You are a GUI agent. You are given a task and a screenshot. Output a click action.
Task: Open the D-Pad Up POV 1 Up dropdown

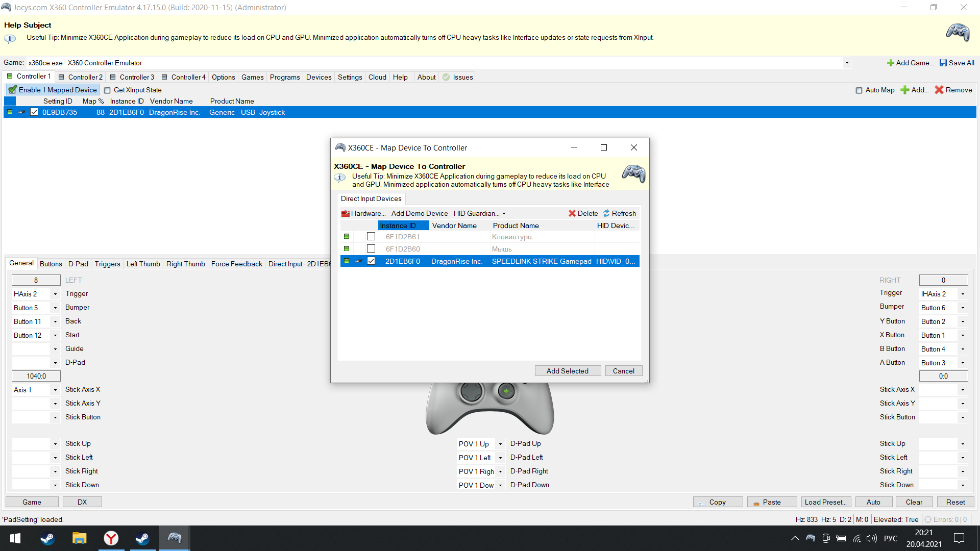click(501, 444)
